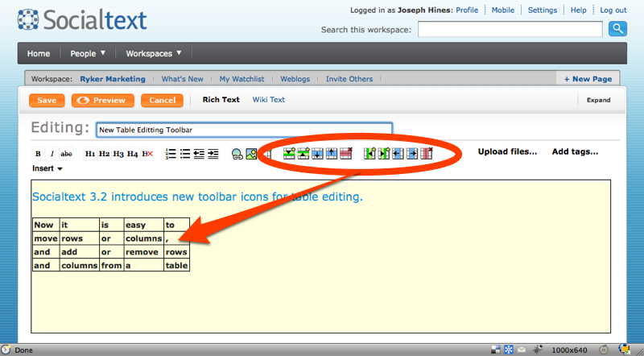Apply Heading 3 style
The width and height of the screenshot is (644, 356).
(x=118, y=154)
